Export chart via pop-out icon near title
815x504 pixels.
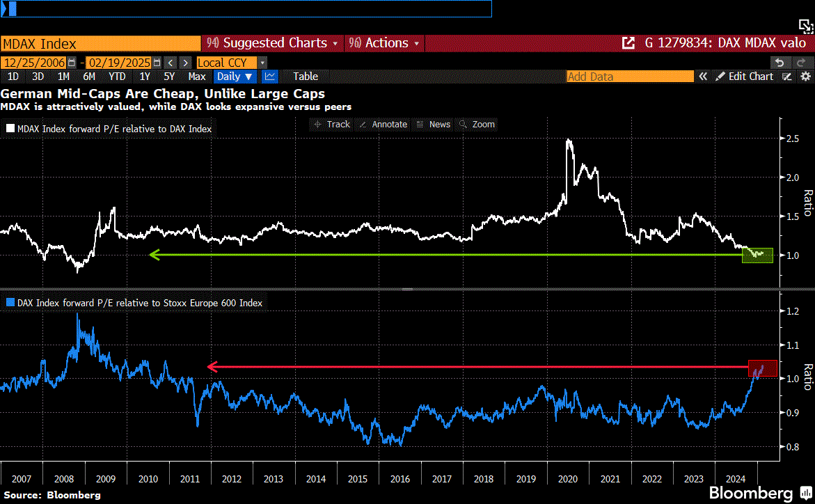click(x=628, y=43)
